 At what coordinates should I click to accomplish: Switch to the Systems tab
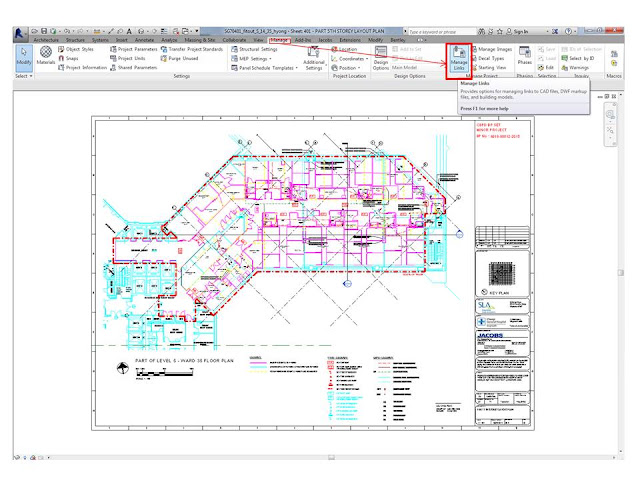click(x=100, y=40)
